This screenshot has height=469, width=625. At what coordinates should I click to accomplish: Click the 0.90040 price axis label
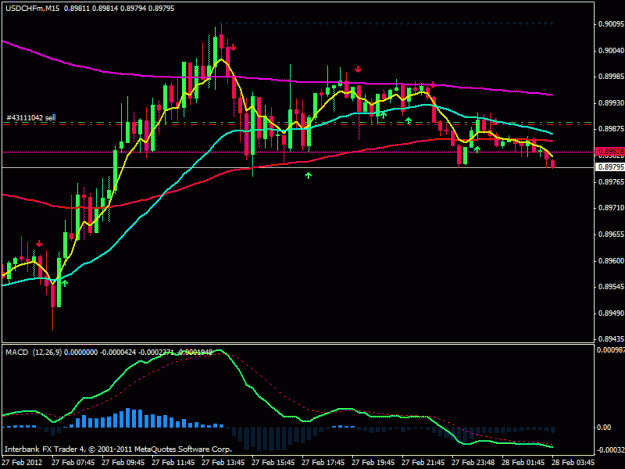[611, 51]
